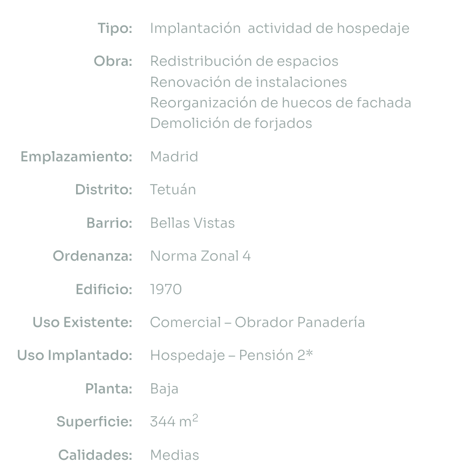Click the '1970' building year
The image size is (464, 476).
point(166,290)
